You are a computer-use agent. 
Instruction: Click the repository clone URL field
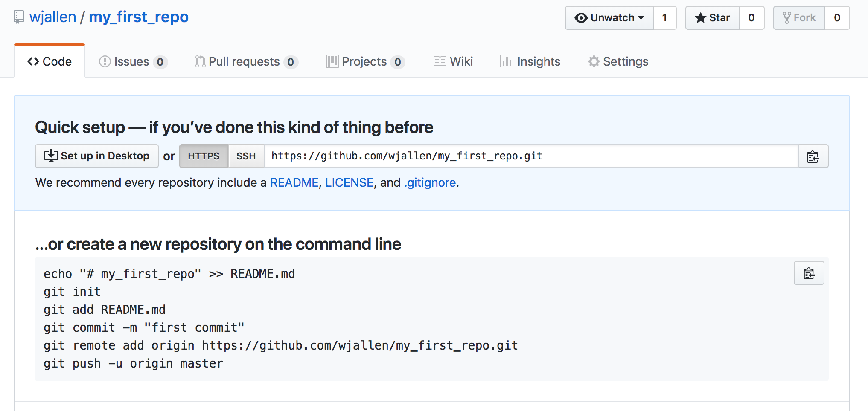pyautogui.click(x=531, y=156)
